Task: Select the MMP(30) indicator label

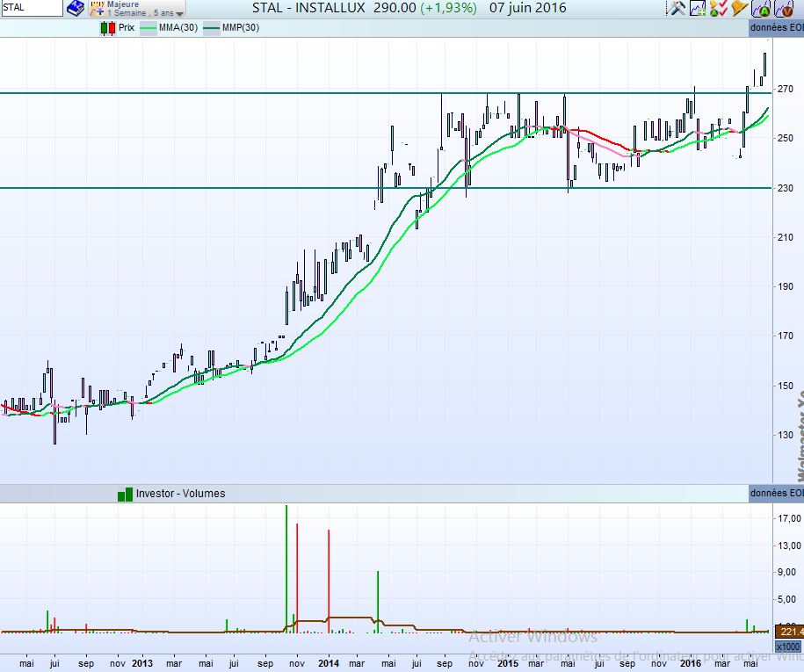Action: pos(241,28)
